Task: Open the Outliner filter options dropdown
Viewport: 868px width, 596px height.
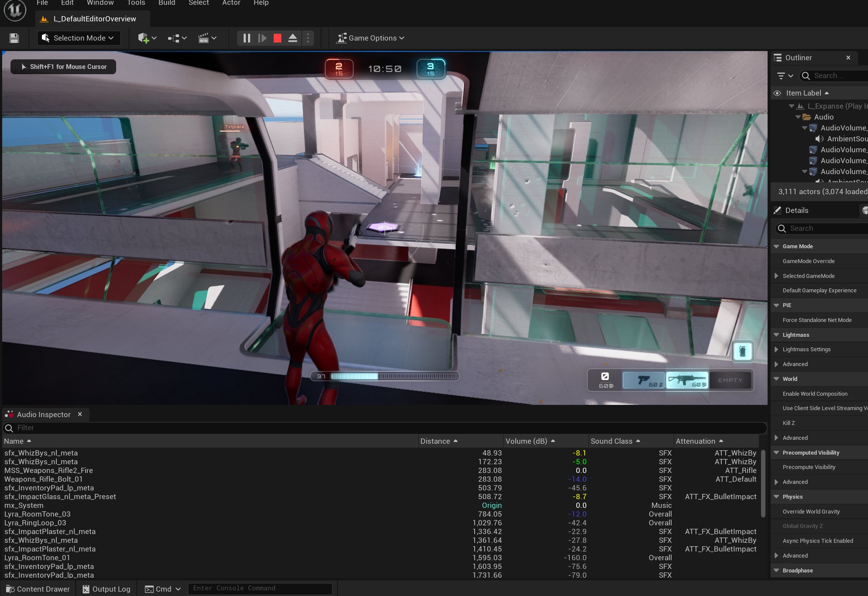Action: (x=785, y=75)
